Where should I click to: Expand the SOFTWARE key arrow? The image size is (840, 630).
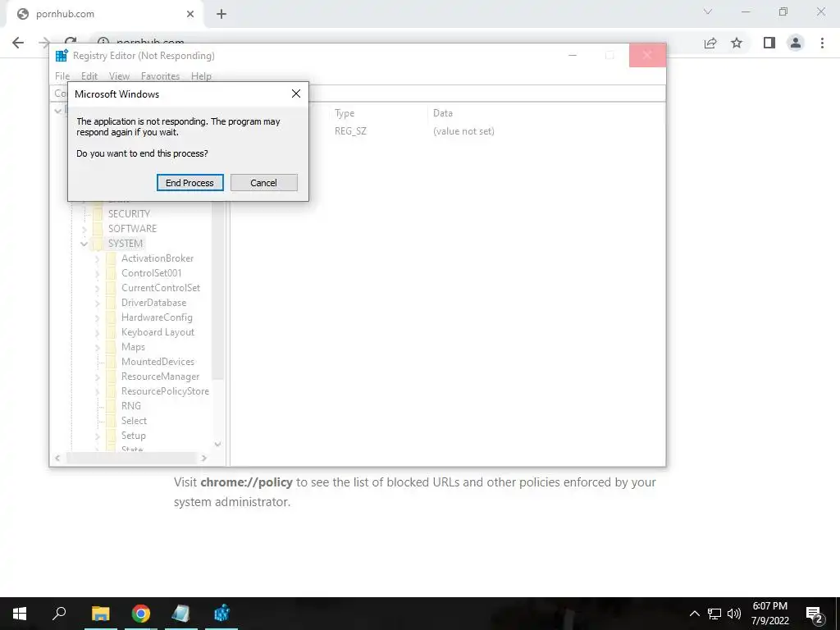[x=84, y=230]
